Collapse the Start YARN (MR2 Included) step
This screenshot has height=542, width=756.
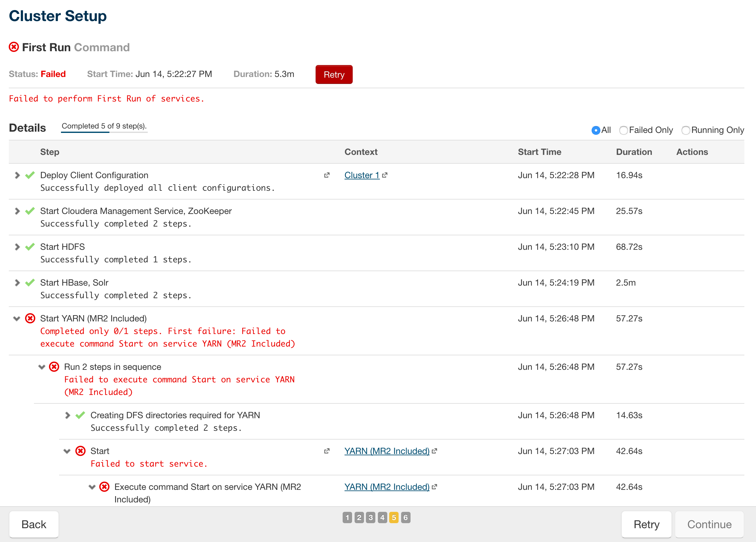point(17,319)
